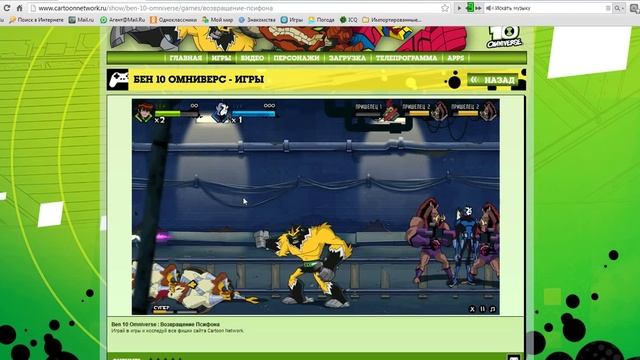640x360 pixels.
Task: Click the green player health bar
Action: [x=177, y=113]
